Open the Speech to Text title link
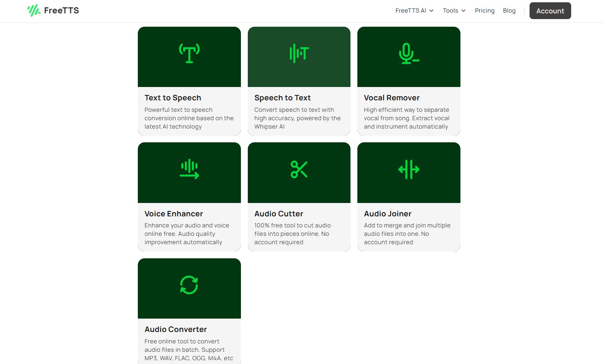This screenshot has height=364, width=604. pos(283,98)
